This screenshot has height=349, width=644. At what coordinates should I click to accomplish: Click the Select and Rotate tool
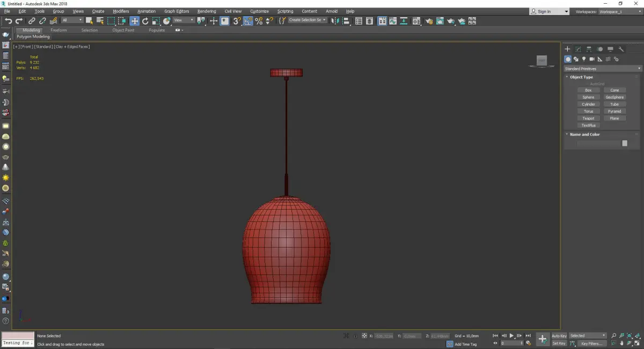click(145, 21)
